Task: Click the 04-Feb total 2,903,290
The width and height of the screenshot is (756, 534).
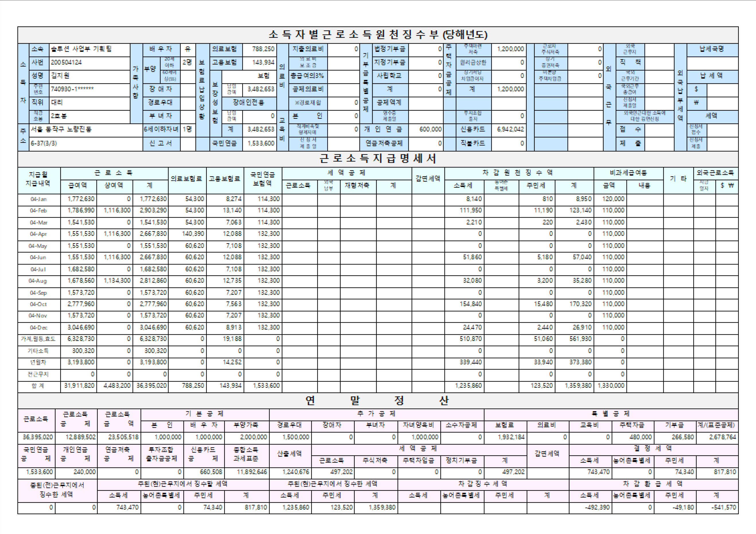Action: tap(153, 211)
